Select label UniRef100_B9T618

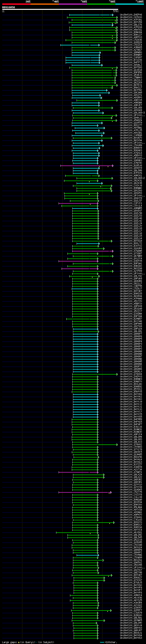click(x=131, y=241)
